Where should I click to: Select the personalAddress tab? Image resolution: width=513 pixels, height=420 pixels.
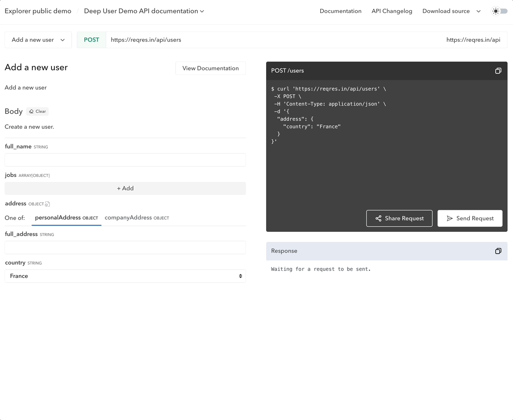tap(66, 218)
